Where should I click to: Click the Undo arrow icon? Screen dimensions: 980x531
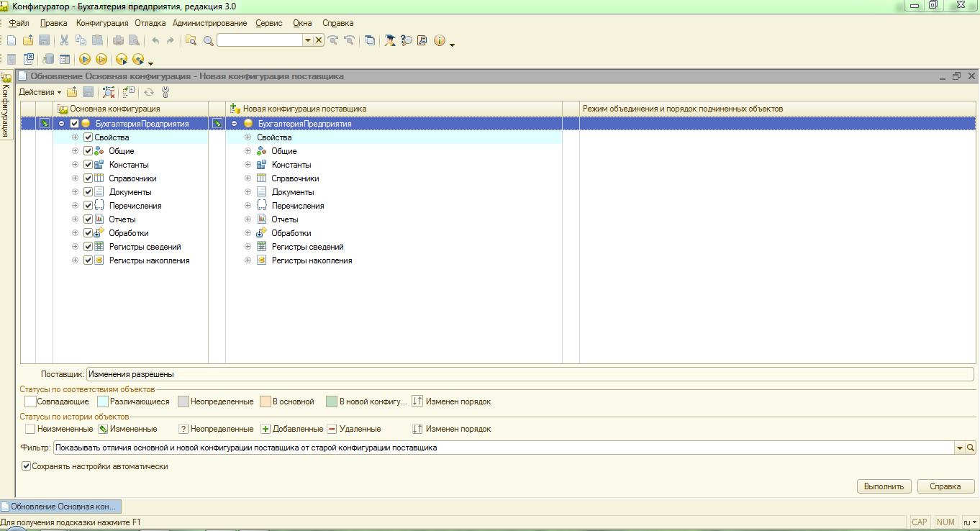click(x=155, y=41)
